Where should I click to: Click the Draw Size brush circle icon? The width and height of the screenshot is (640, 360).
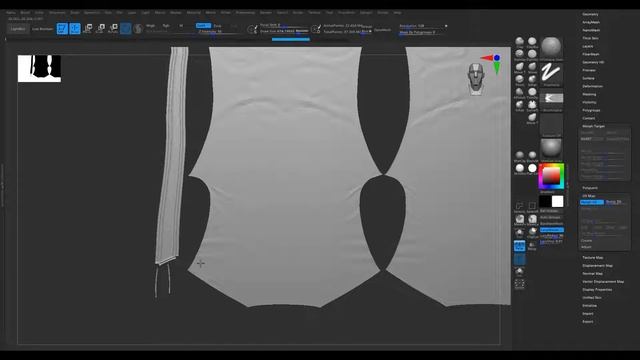click(x=252, y=29)
